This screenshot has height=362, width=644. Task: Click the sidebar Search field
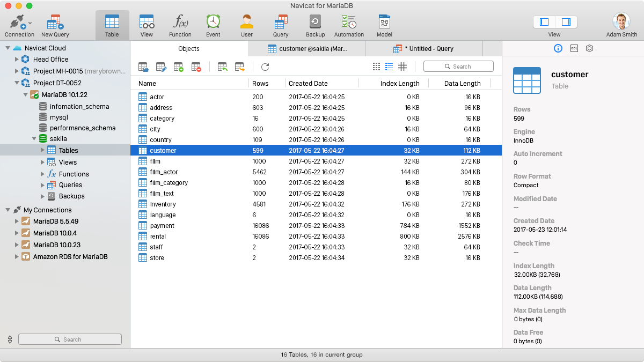pyautogui.click(x=70, y=339)
